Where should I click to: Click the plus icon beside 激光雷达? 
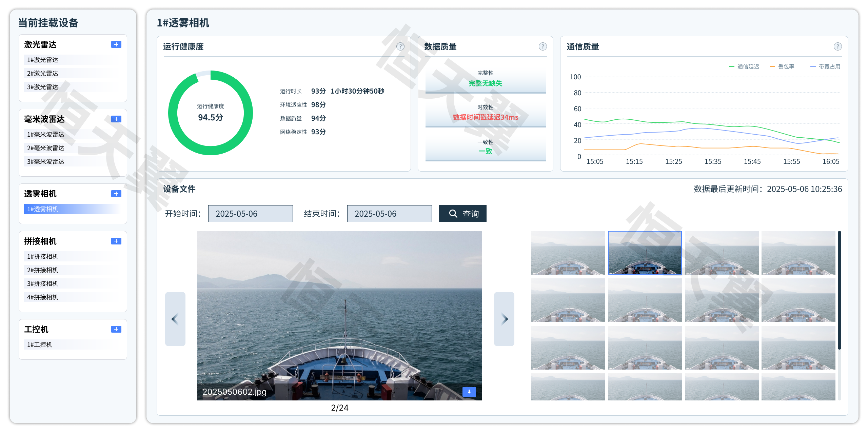(x=116, y=44)
